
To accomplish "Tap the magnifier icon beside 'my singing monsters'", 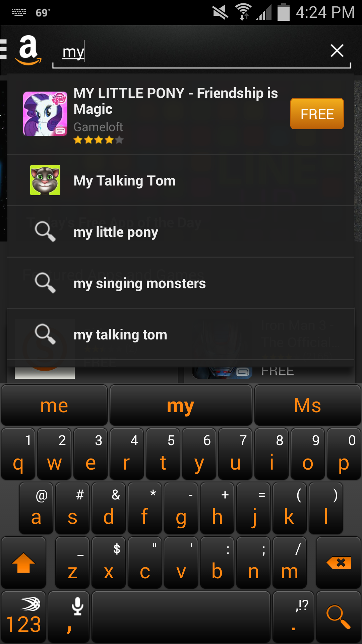I will (45, 283).
